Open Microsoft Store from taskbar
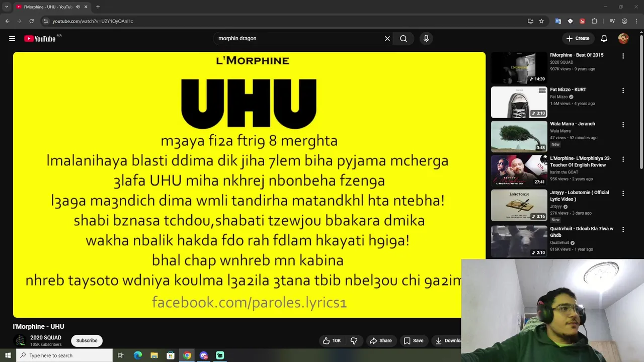644x362 pixels. point(171,355)
